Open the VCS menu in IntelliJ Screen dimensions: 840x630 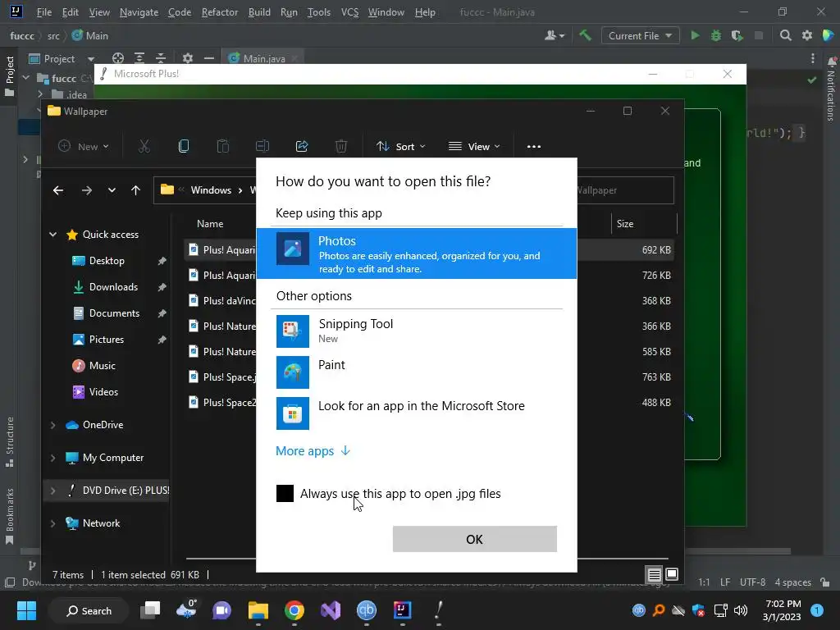(x=349, y=11)
